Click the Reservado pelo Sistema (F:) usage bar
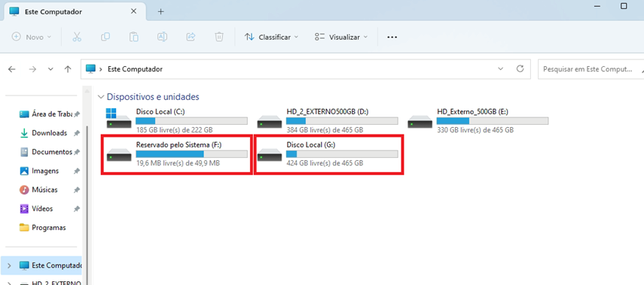Viewport: 644px width, 285px height. click(191, 153)
